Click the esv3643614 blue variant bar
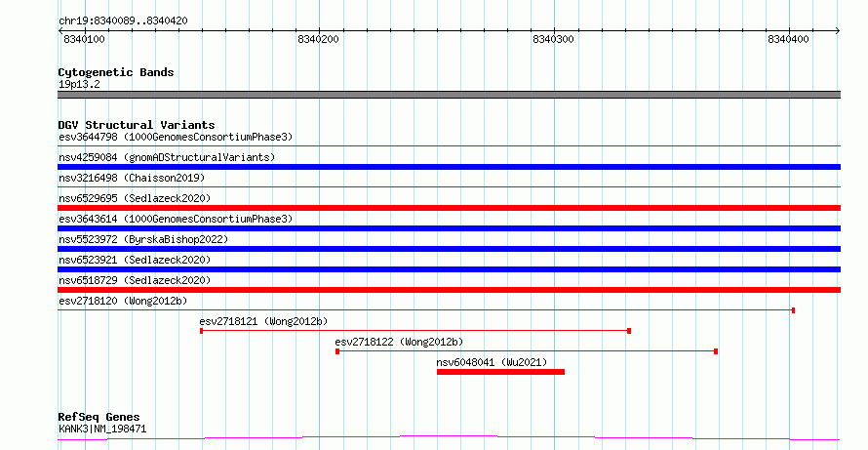This screenshot has width=868, height=450. point(449,228)
